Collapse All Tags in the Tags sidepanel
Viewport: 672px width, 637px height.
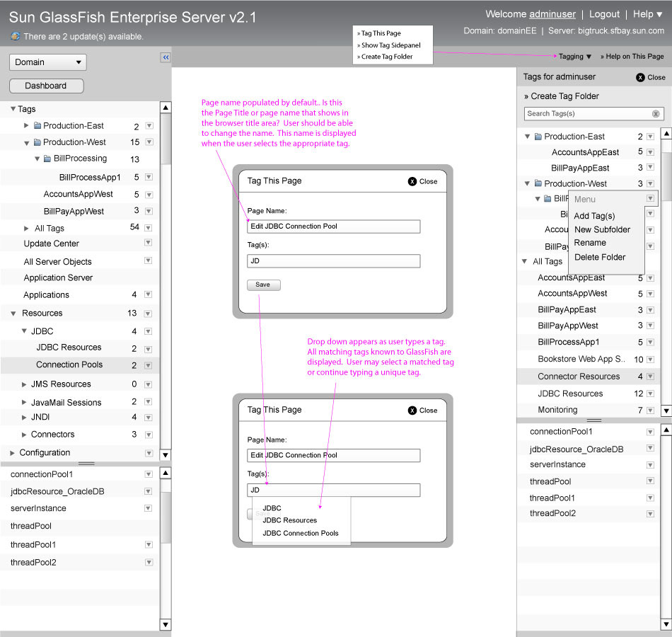point(524,261)
